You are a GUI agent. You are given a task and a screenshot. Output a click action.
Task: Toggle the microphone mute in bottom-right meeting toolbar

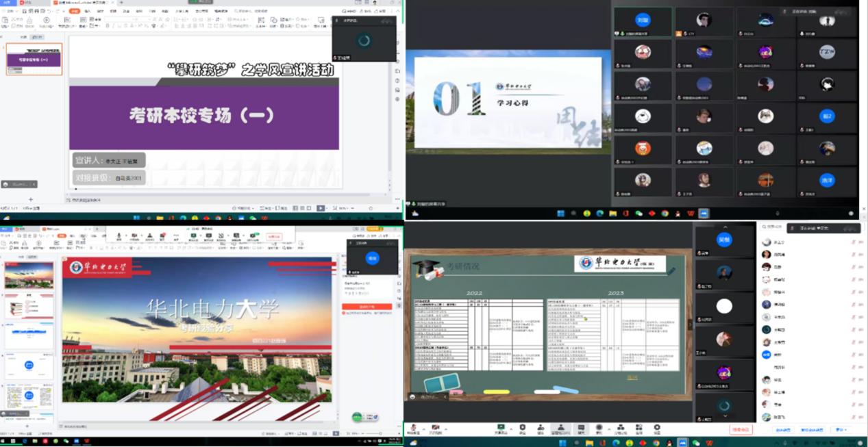413,429
